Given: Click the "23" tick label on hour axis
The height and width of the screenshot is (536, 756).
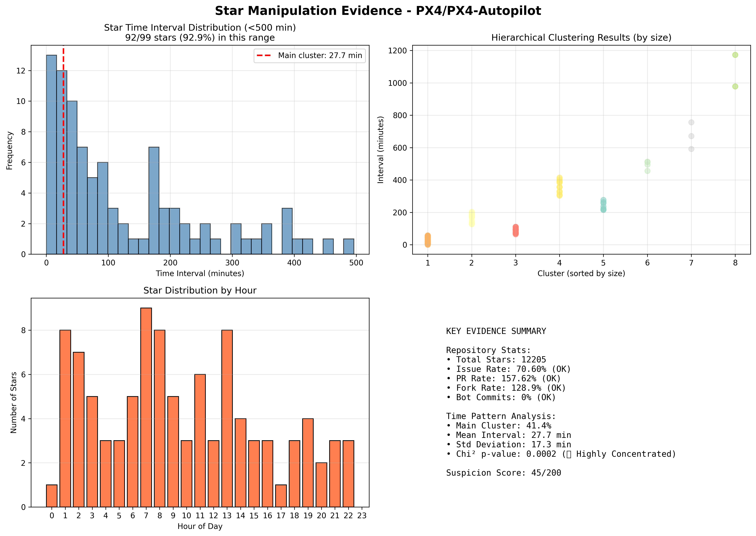Looking at the screenshot, I should [362, 516].
